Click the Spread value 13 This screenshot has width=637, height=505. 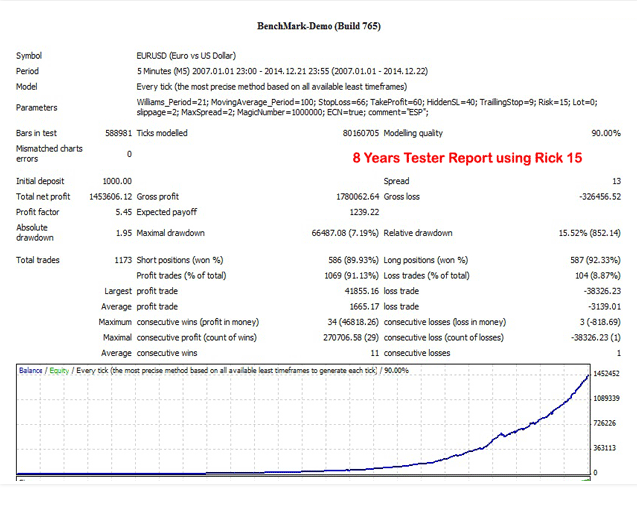tap(617, 181)
